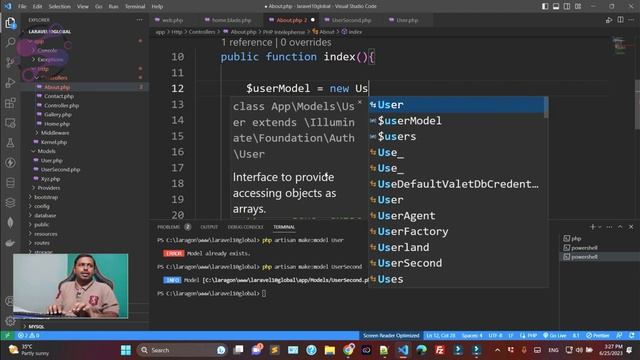The image size is (640, 360).
Task: Select UserSecond autocomplete suggestion
Action: [456, 263]
